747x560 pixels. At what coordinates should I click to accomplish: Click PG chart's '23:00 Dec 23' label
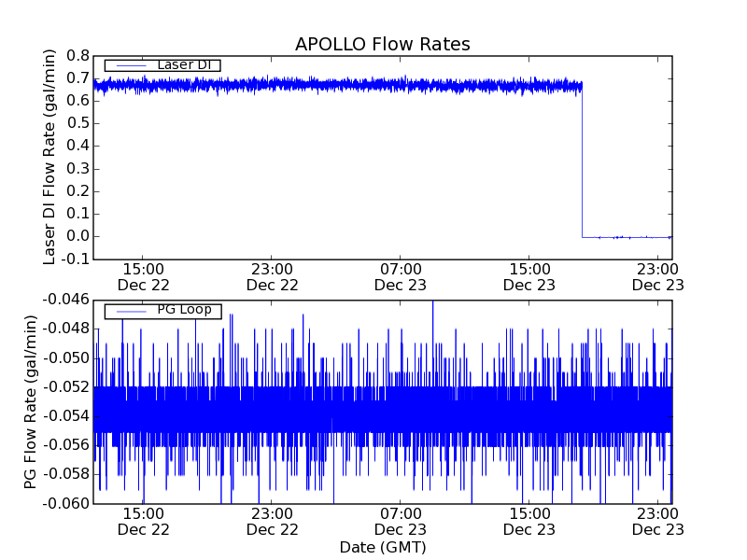click(x=658, y=522)
